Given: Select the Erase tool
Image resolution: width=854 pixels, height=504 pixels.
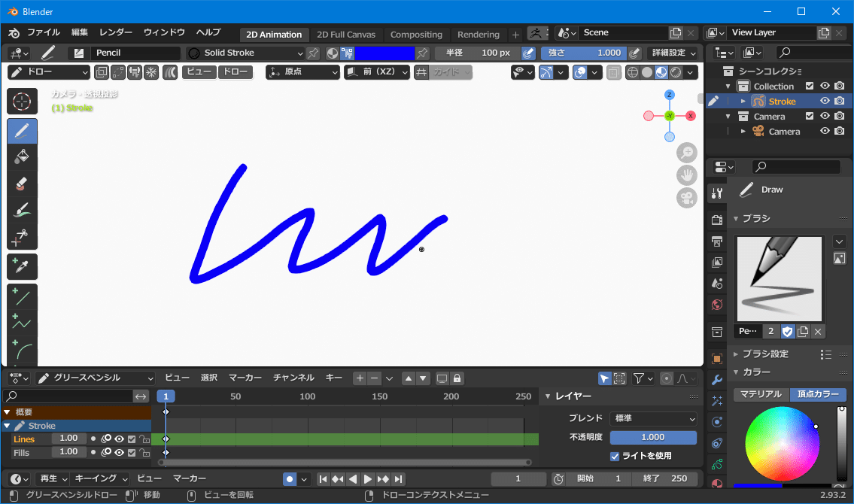Looking at the screenshot, I should pyautogui.click(x=22, y=184).
